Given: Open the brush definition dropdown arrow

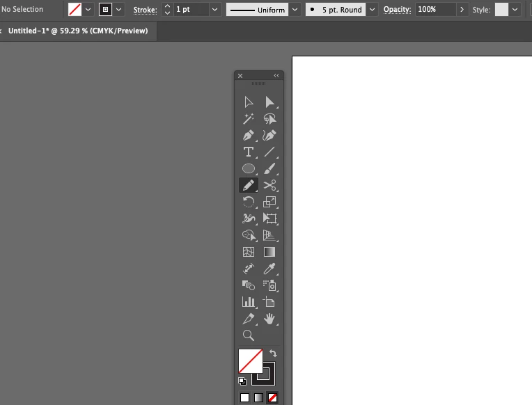Looking at the screenshot, I should pos(373,10).
